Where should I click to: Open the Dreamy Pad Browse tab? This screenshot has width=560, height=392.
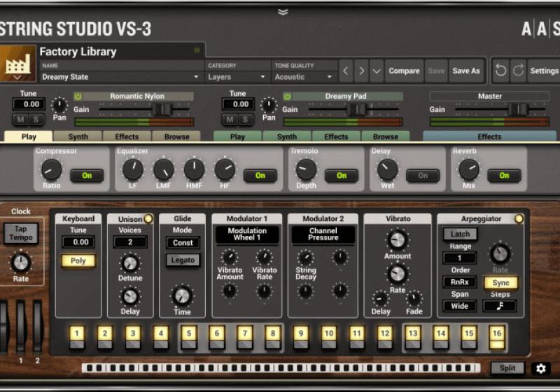385,136
